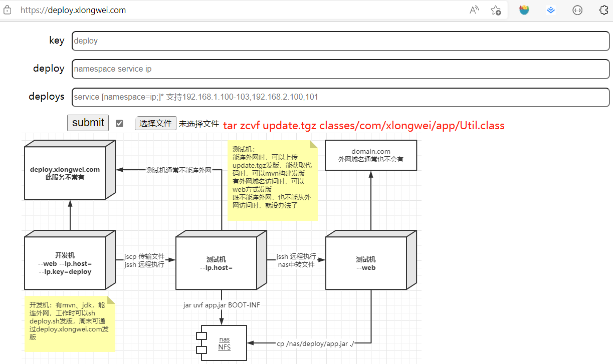
Task: Click the nas NFS component icon in diagram
Action: 221,343
